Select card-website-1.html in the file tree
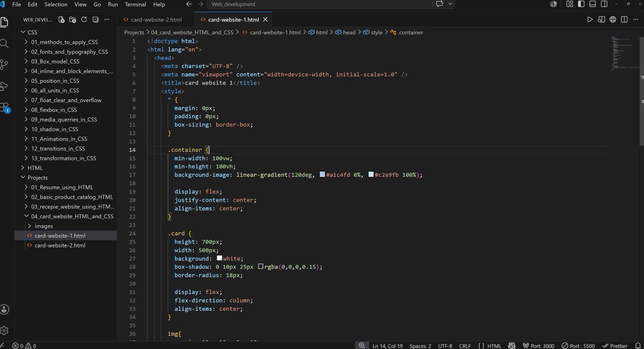Viewport: 644px width, 349px height. (65, 235)
